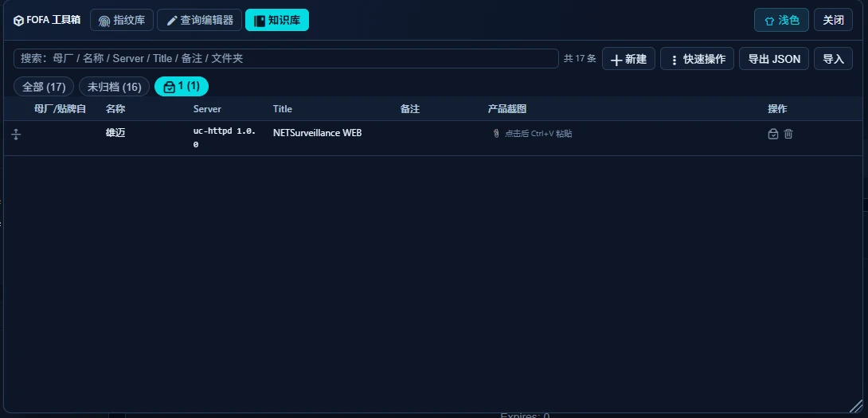The width and height of the screenshot is (868, 418).
Task: Click the 共 17 条 count label
Action: (x=580, y=59)
